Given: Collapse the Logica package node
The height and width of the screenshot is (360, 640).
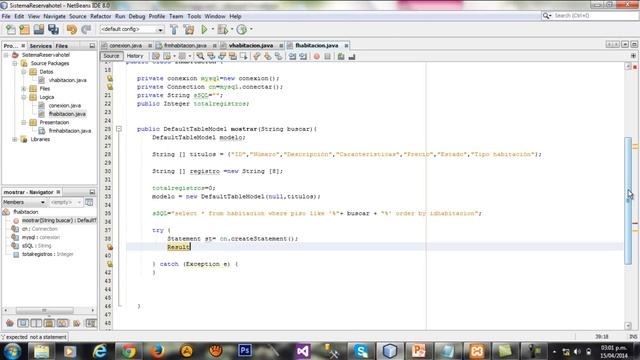Looking at the screenshot, I should tap(24, 97).
